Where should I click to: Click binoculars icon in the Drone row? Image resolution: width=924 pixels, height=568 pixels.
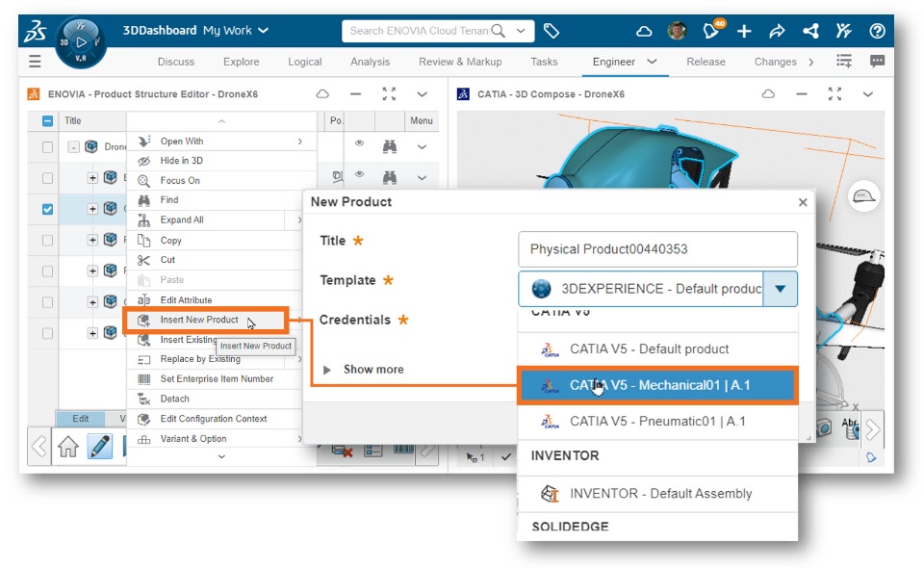click(390, 146)
